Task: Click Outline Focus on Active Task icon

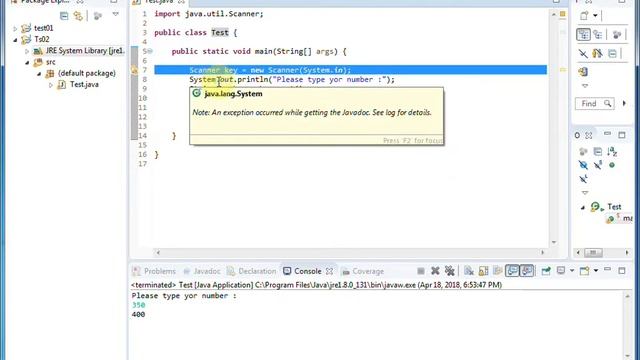Action: pyautogui.click(x=583, y=152)
